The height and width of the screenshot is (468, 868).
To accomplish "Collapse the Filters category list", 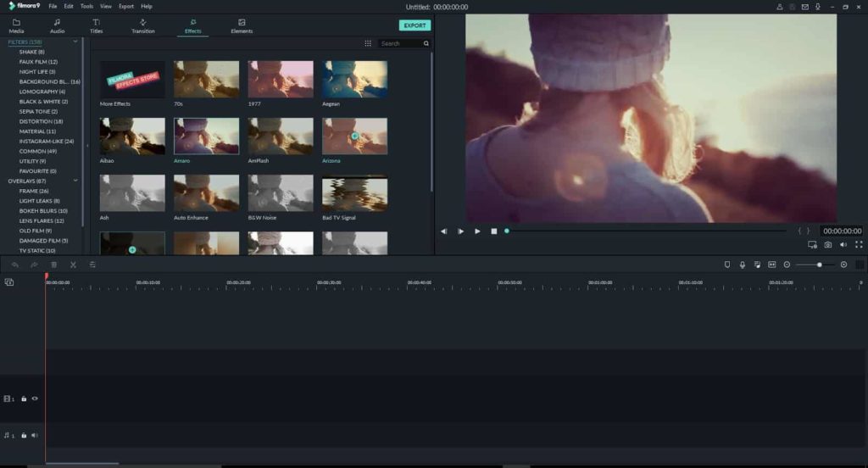I will pos(75,42).
